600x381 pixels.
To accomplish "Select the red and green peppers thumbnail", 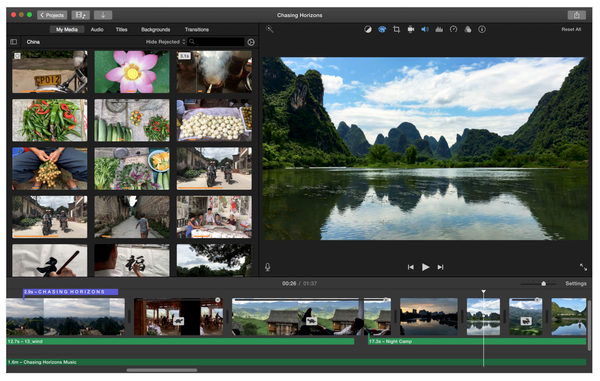I will pyautogui.click(x=50, y=120).
